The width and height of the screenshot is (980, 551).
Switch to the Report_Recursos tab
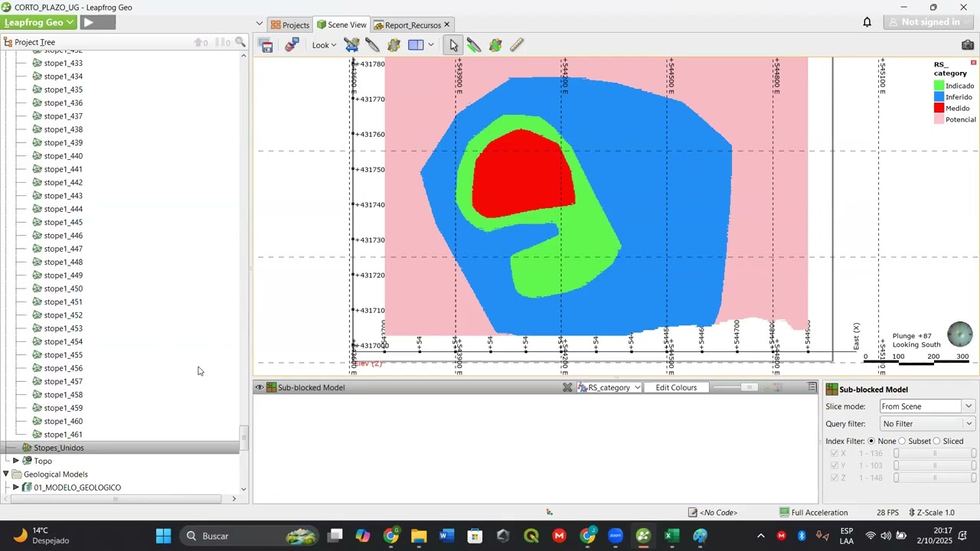pyautogui.click(x=412, y=24)
